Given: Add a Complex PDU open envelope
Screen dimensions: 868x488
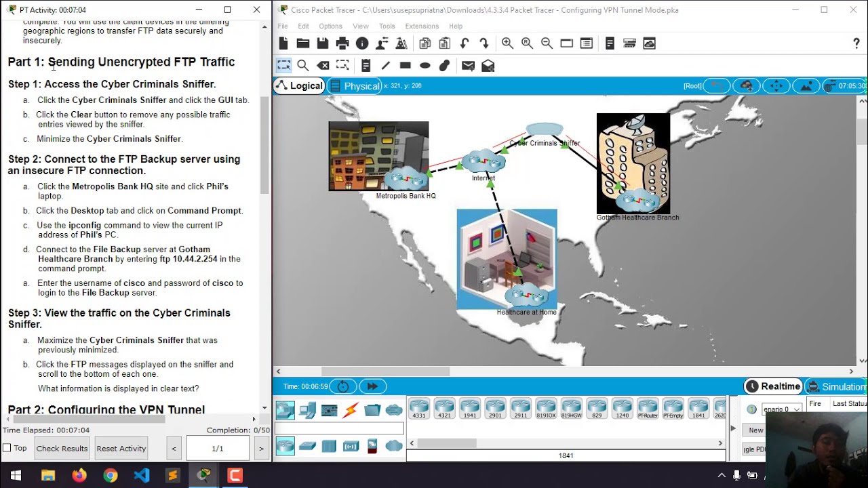Looking at the screenshot, I should [x=488, y=66].
